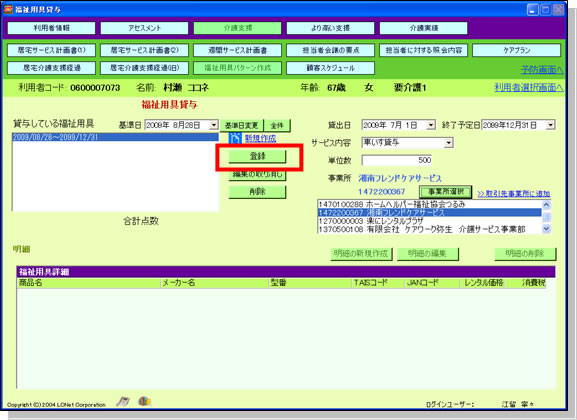
Task: Switch to the 利用者情報 tab
Action: click(x=52, y=28)
